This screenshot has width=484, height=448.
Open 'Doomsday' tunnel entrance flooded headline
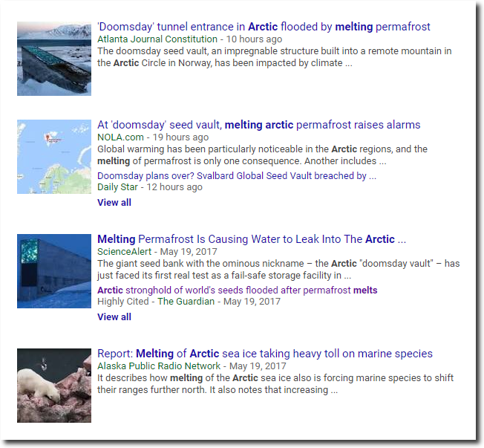[264, 27]
